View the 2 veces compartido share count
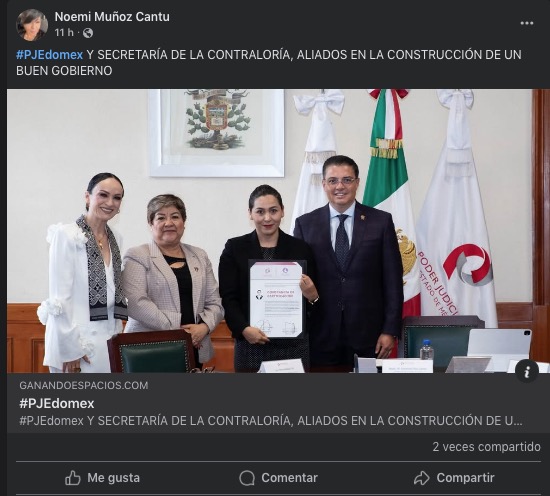The image size is (550, 496). tap(486, 447)
